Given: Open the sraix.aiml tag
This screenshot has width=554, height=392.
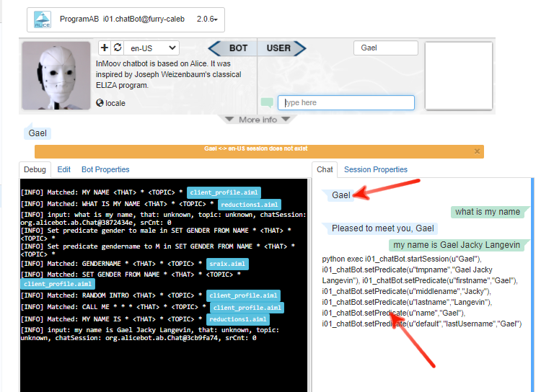Looking at the screenshot, I should tap(227, 264).
